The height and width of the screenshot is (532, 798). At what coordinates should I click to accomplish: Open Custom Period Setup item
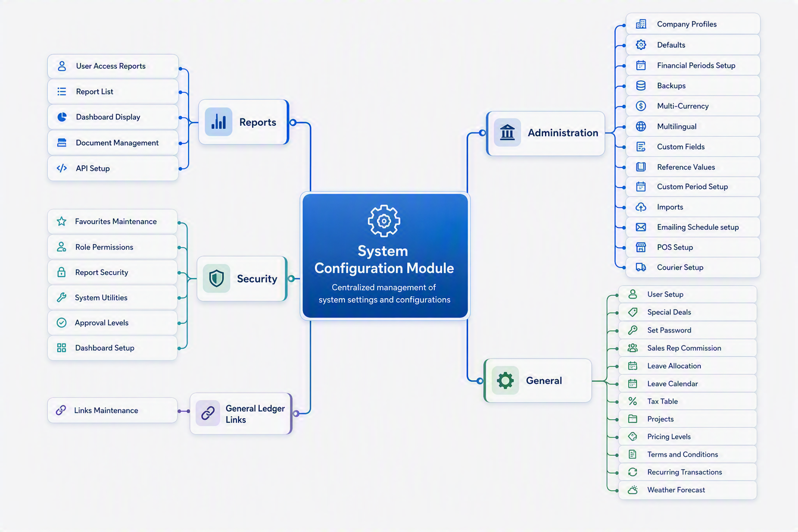click(693, 187)
